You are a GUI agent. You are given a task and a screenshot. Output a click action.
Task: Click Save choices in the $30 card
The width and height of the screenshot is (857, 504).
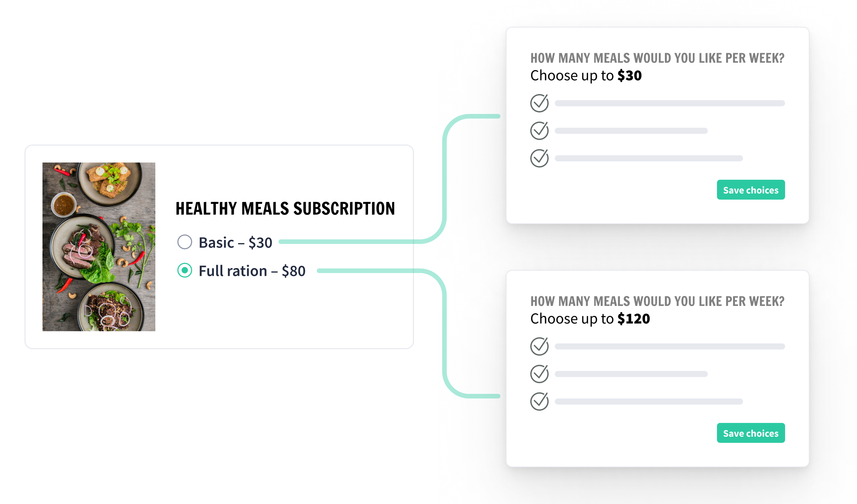coord(751,190)
